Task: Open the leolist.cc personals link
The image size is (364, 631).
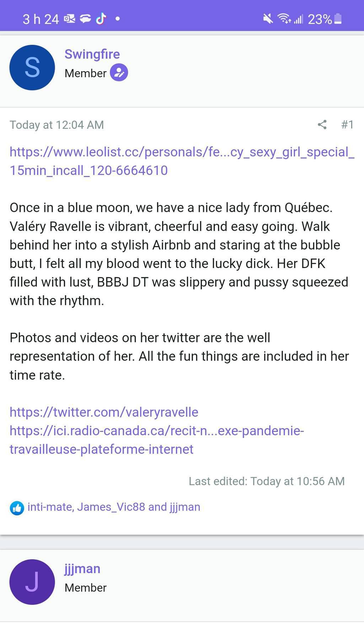Action: [x=182, y=161]
